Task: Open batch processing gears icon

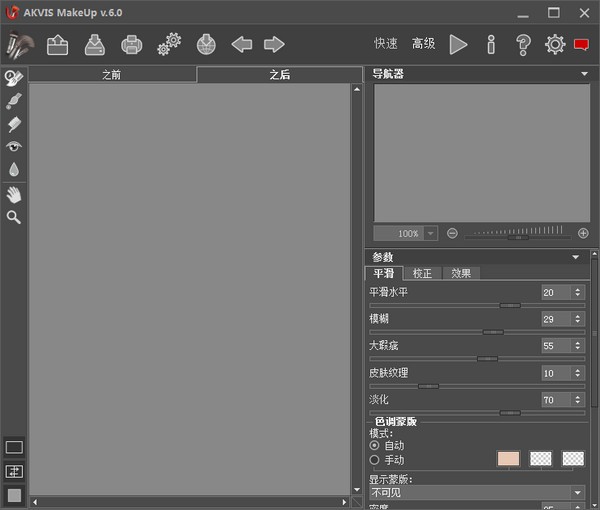Action: coord(169,44)
